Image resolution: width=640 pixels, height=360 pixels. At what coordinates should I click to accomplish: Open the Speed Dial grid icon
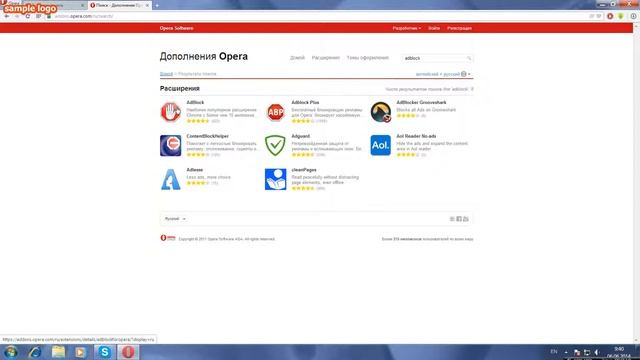click(x=38, y=16)
